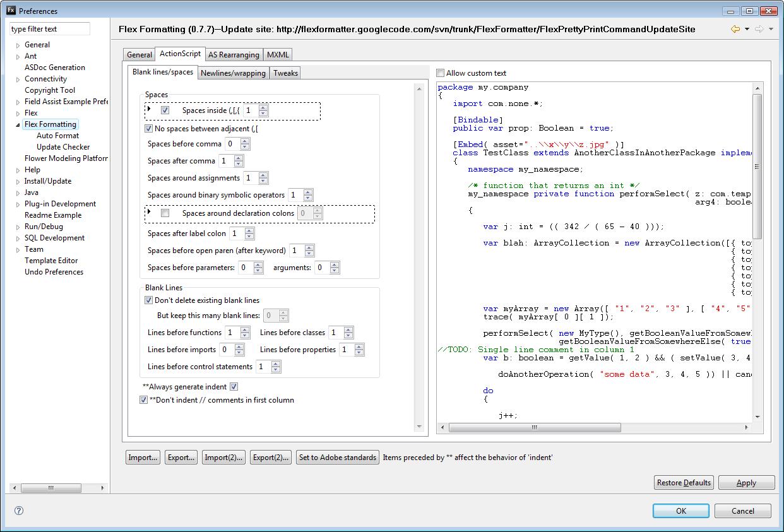Expand the Java tree node

coord(18,193)
